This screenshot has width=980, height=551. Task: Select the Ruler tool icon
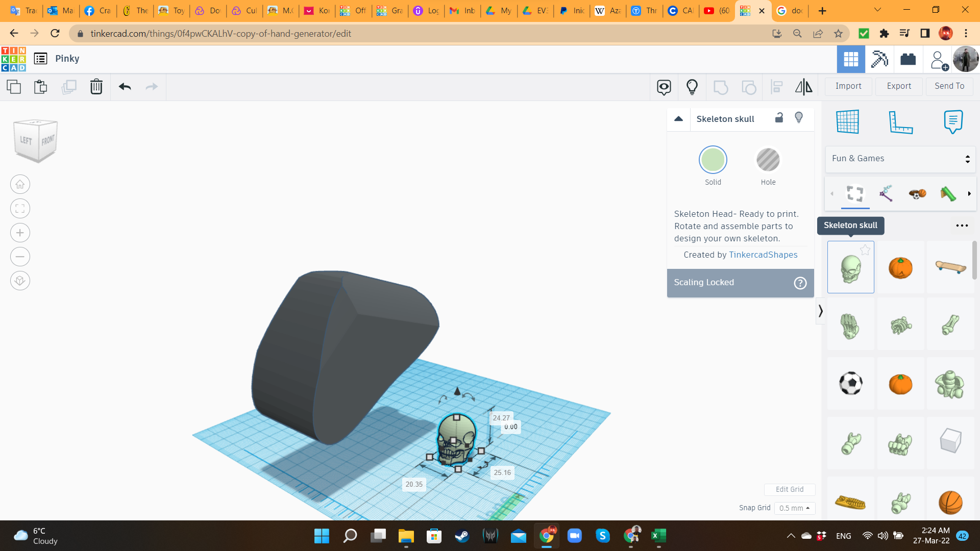coord(900,122)
